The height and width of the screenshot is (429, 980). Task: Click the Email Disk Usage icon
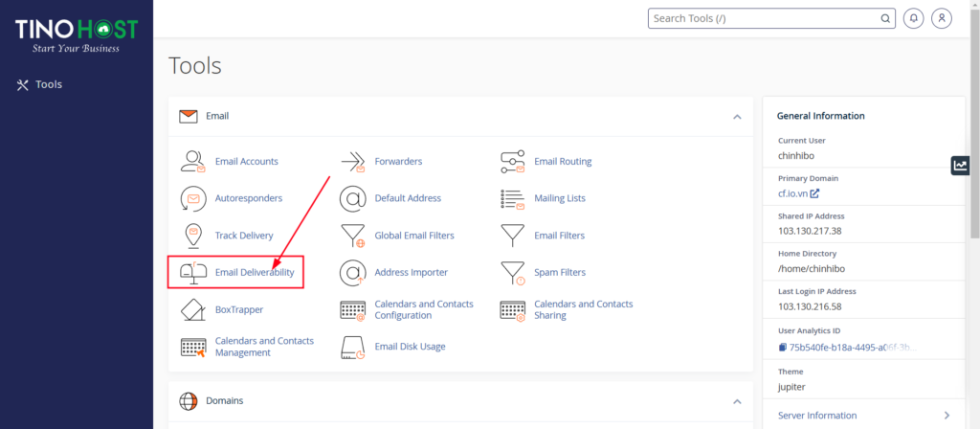(352, 347)
